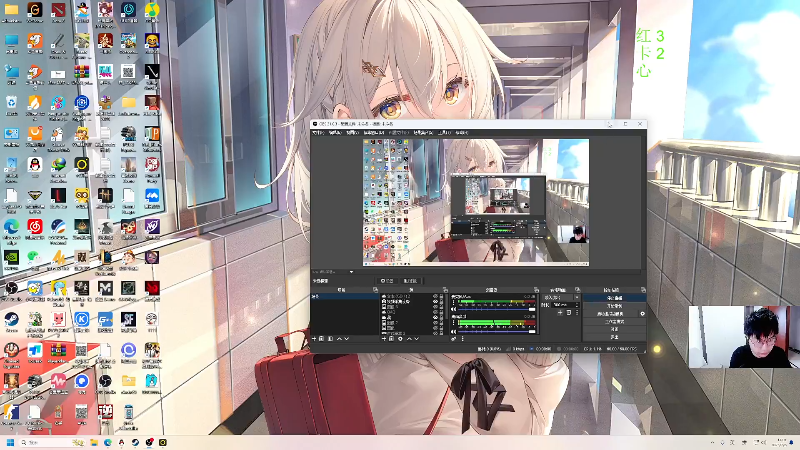Add a transition with the plus icon
The image size is (800, 450).
tap(560, 313)
